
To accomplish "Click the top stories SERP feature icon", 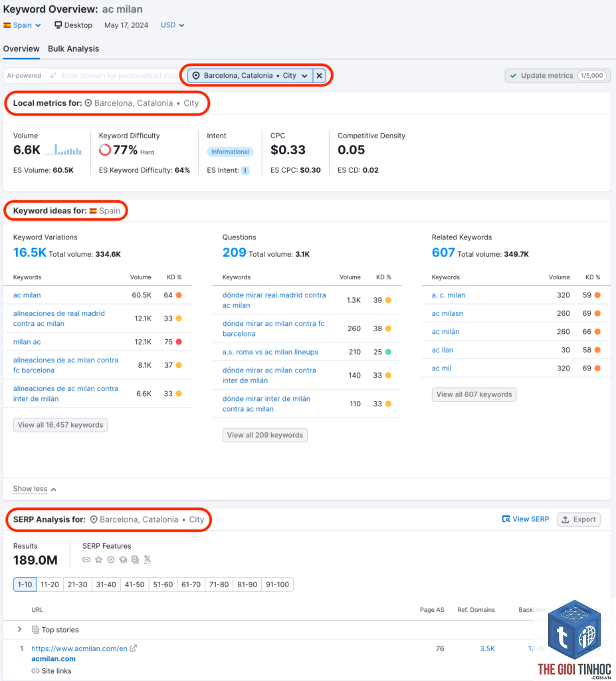I will click(x=136, y=560).
